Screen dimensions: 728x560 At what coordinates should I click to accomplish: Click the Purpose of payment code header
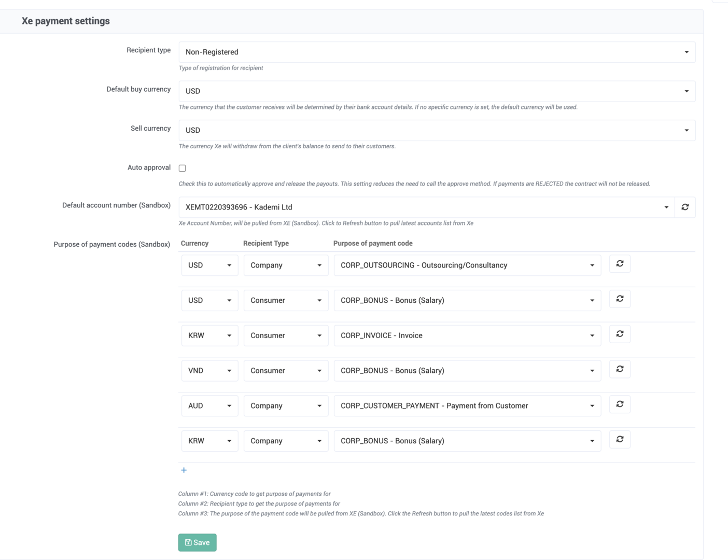pyautogui.click(x=373, y=243)
